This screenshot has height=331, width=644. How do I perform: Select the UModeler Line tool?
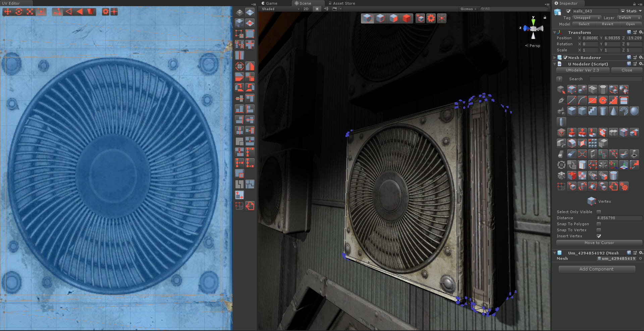tap(572, 100)
